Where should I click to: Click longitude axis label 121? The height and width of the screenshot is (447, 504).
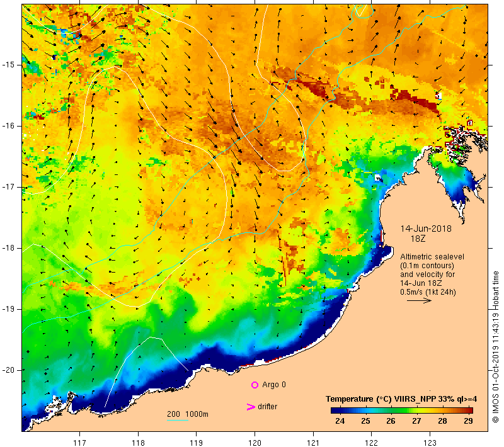(x=313, y=443)
